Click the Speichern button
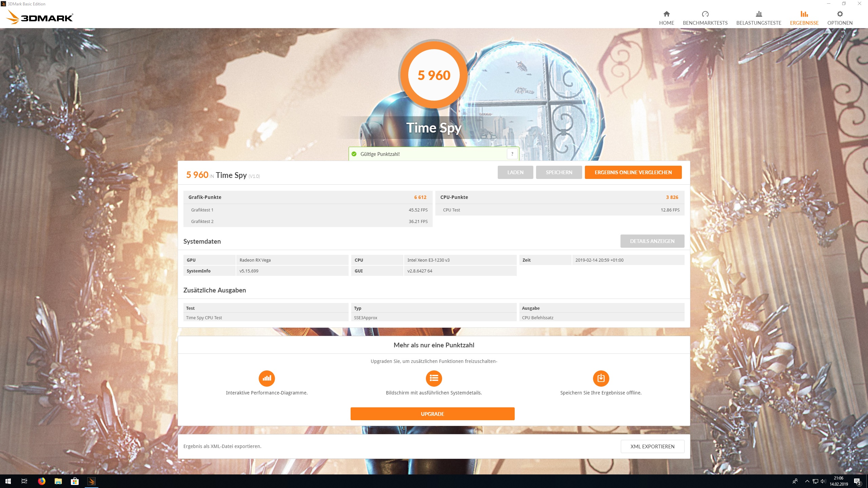Viewport: 868px width, 488px height. tap(558, 172)
